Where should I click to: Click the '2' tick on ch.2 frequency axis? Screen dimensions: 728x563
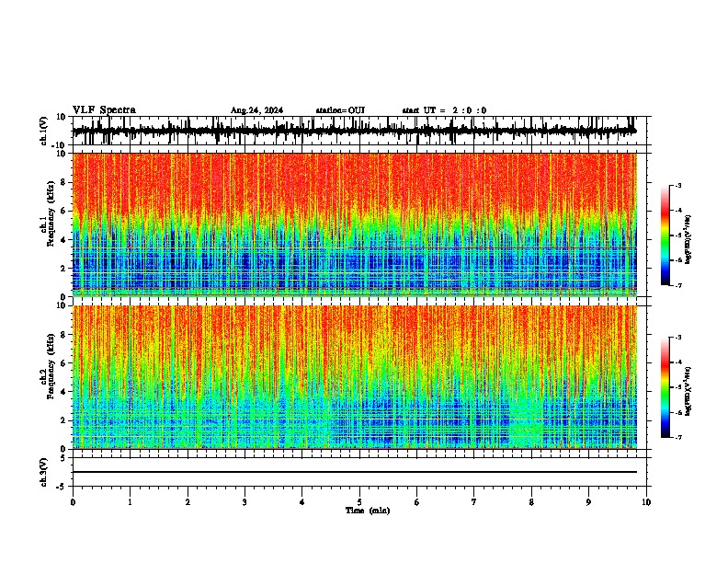pyautogui.click(x=64, y=420)
